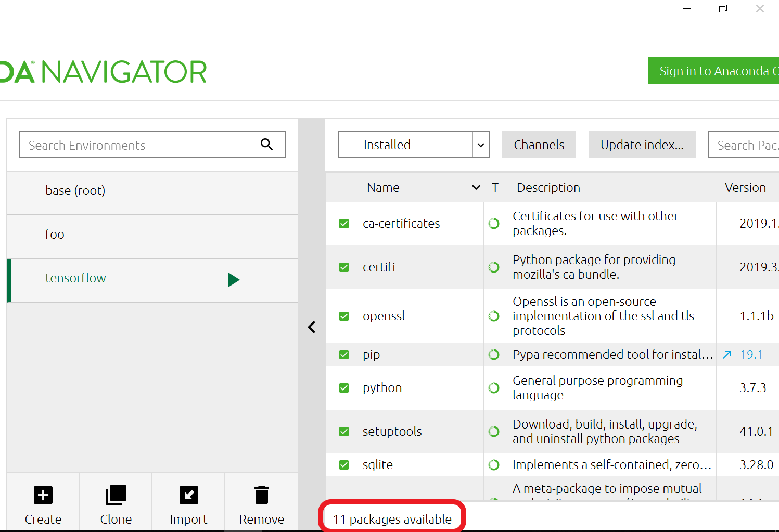
Task: Click 'Certificates for use with other packages' description
Action: coord(595,224)
